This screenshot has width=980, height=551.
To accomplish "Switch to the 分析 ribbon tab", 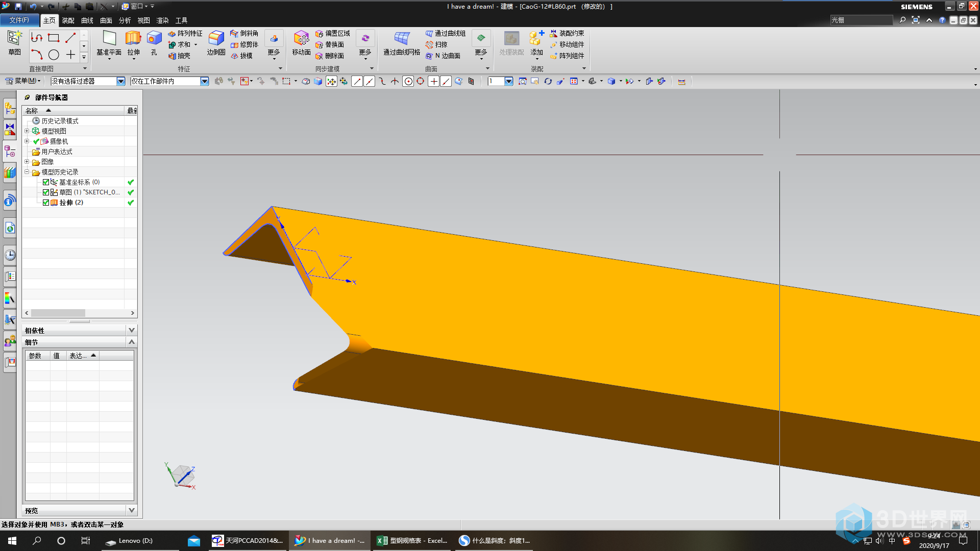I will (x=125, y=20).
